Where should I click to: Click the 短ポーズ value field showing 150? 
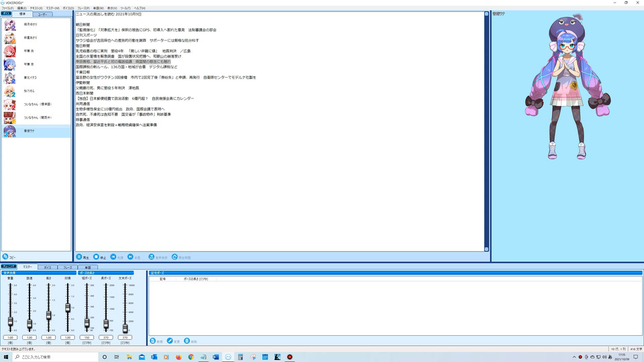click(87, 337)
